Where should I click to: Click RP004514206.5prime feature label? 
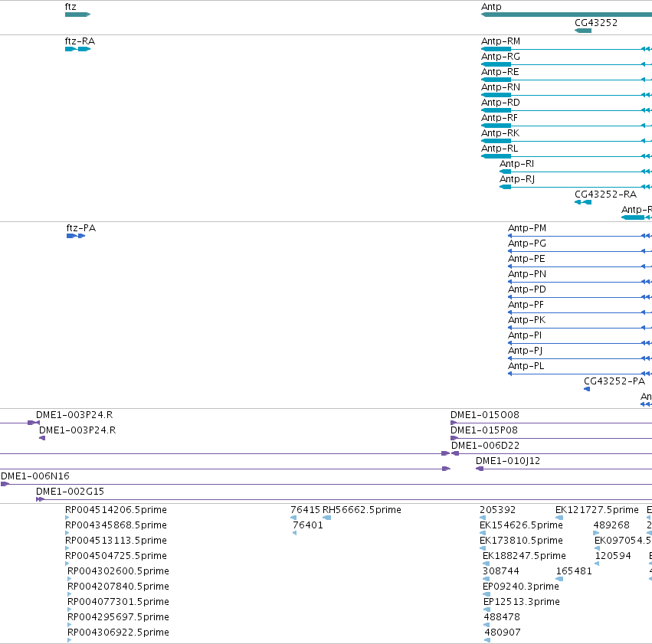click(116, 510)
